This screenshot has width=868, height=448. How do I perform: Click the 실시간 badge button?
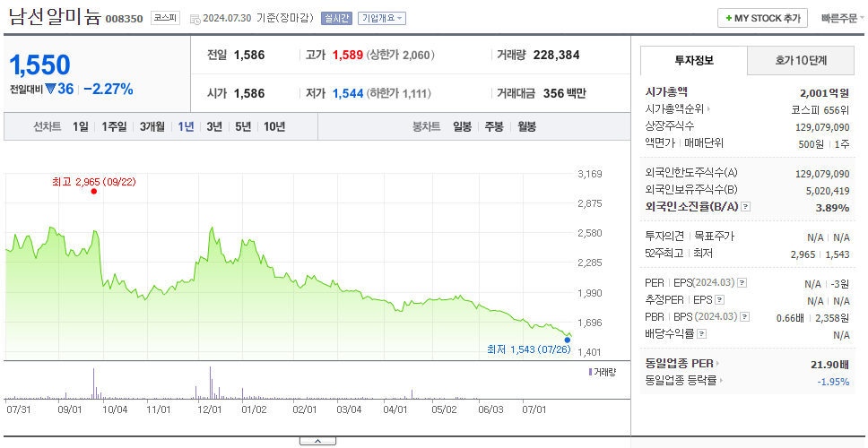tap(336, 18)
